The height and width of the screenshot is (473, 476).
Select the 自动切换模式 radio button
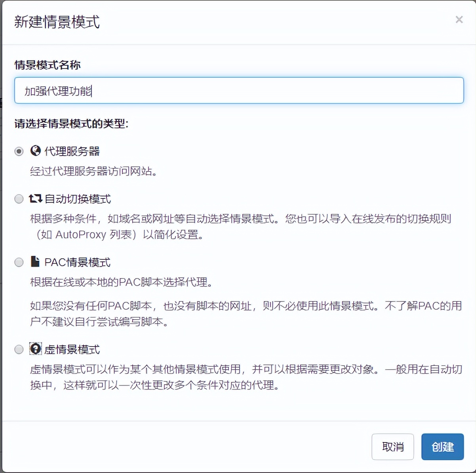(x=19, y=198)
